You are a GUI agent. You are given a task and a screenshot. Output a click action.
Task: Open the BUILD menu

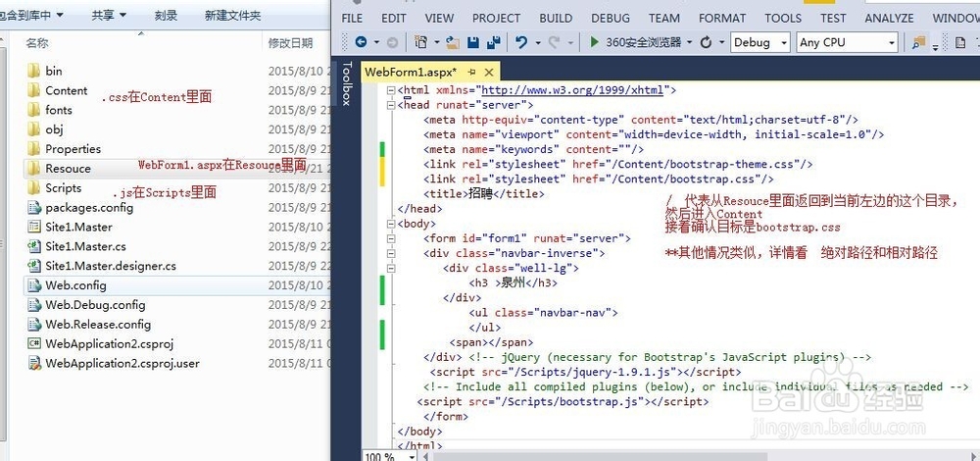[556, 18]
